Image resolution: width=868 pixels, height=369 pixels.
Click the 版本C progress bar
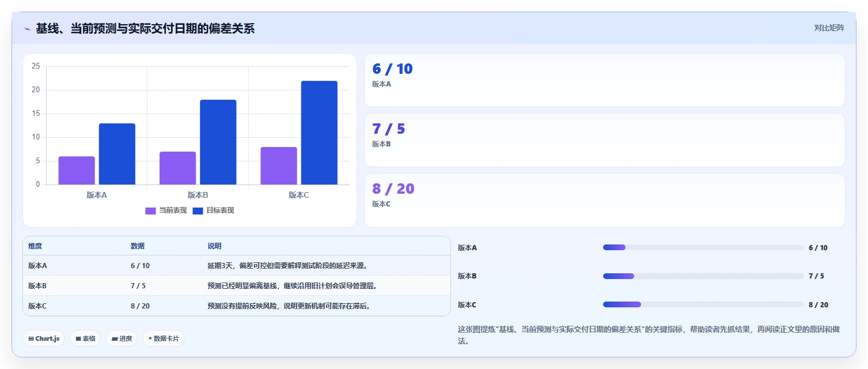703,304
